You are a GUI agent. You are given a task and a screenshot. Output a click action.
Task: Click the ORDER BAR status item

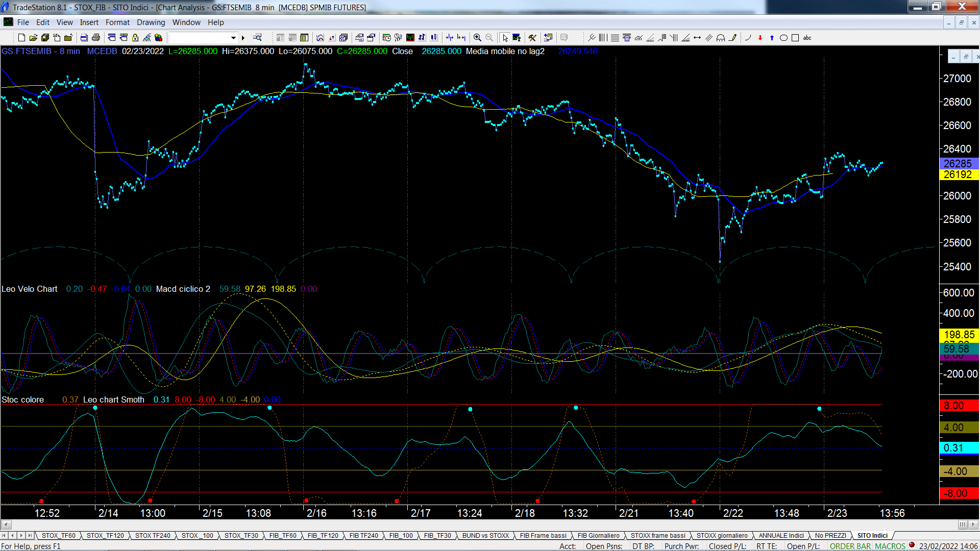pyautogui.click(x=850, y=546)
